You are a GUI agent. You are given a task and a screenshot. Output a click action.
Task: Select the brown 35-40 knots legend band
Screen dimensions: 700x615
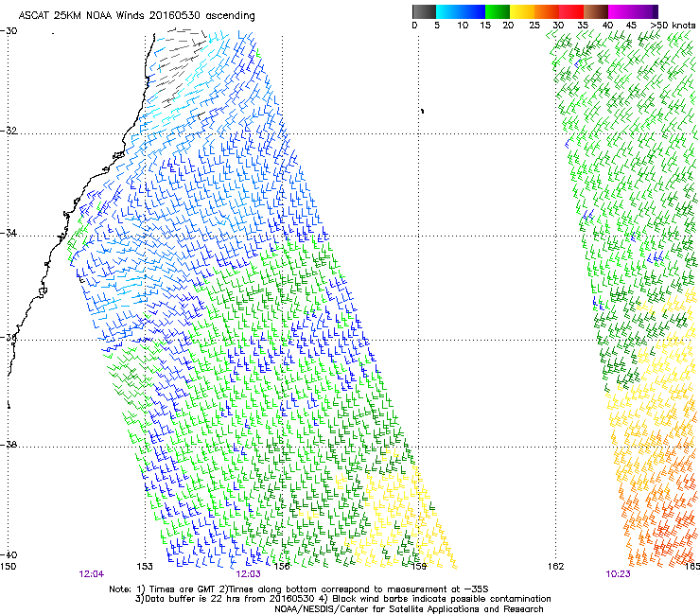[x=596, y=11]
